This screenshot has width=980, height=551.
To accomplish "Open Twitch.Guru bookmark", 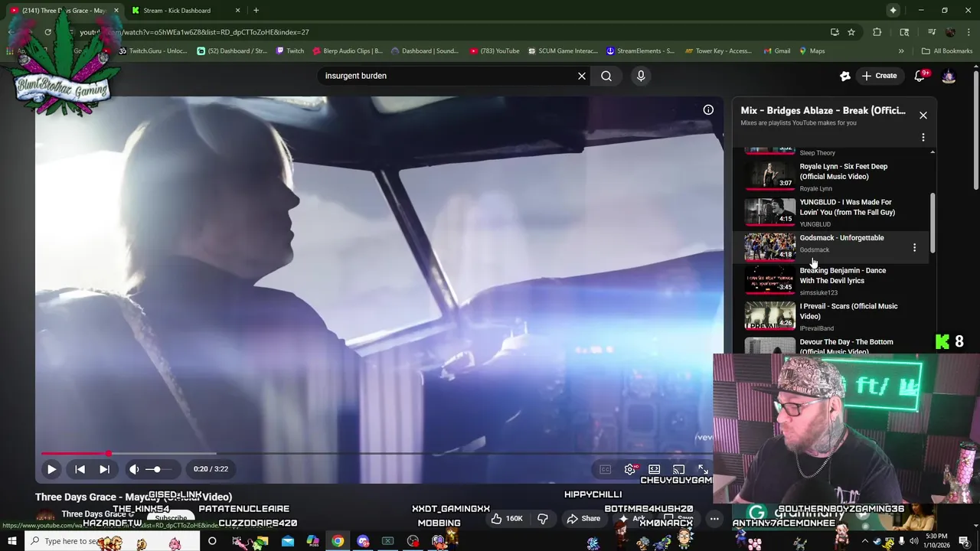I will coord(152,51).
